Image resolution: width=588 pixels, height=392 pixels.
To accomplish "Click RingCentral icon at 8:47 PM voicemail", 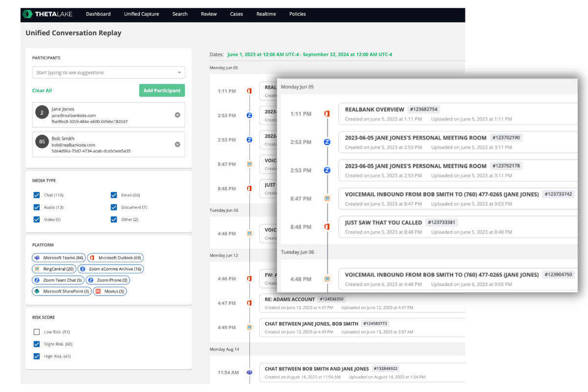I will click(327, 198).
